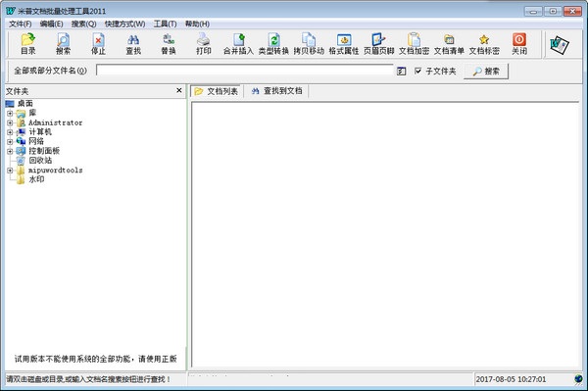Screen dimensions: 588x391
Task: Select the Administrator tree item label
Action: pyautogui.click(x=56, y=122)
